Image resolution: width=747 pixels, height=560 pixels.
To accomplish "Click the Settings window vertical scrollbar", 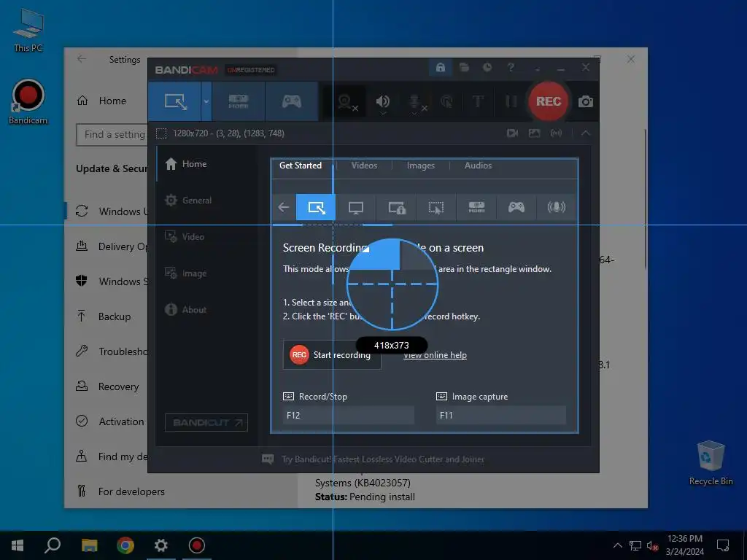I will tap(646, 200).
